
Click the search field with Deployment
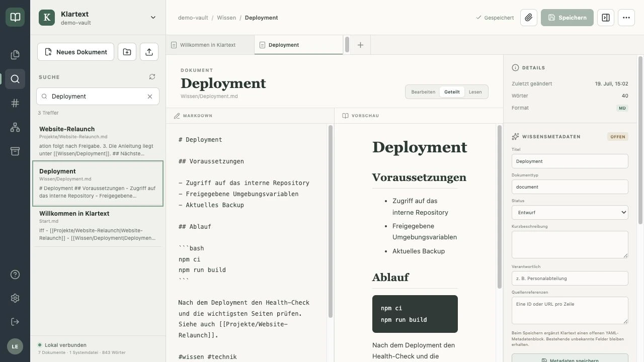98,97
